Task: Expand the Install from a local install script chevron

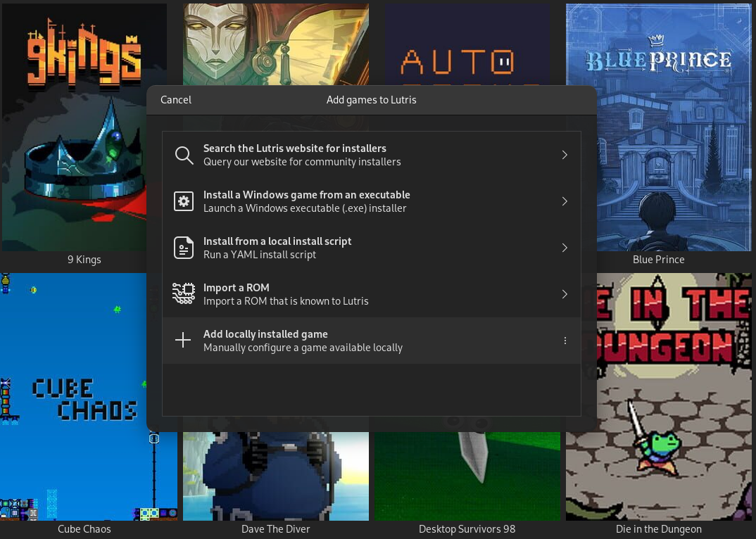Action: [565, 248]
